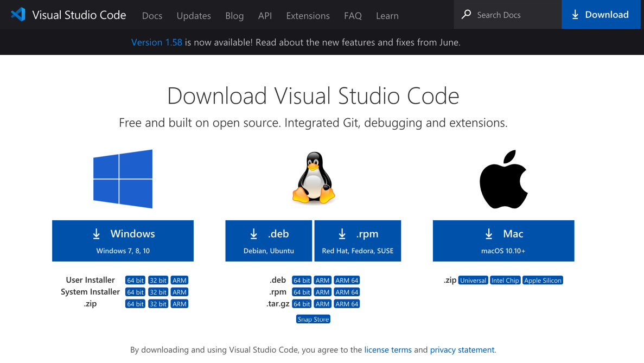Click the large Windows logo
This screenshot has height=363, width=644.
point(123,179)
